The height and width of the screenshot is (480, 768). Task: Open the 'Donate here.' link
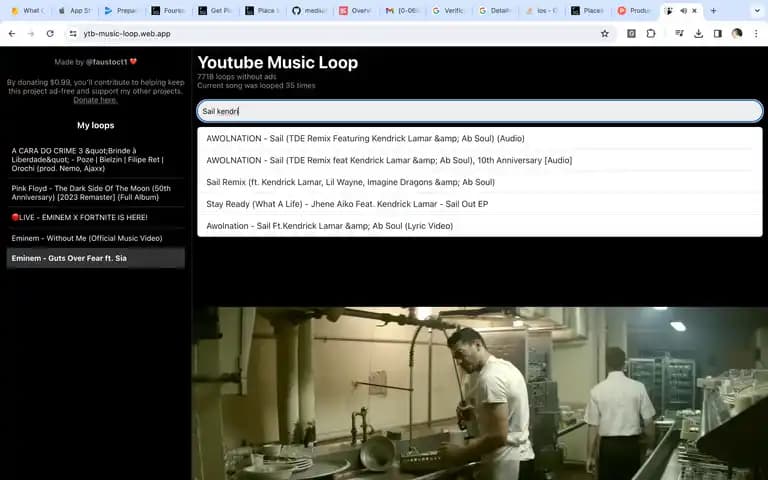tap(95, 100)
